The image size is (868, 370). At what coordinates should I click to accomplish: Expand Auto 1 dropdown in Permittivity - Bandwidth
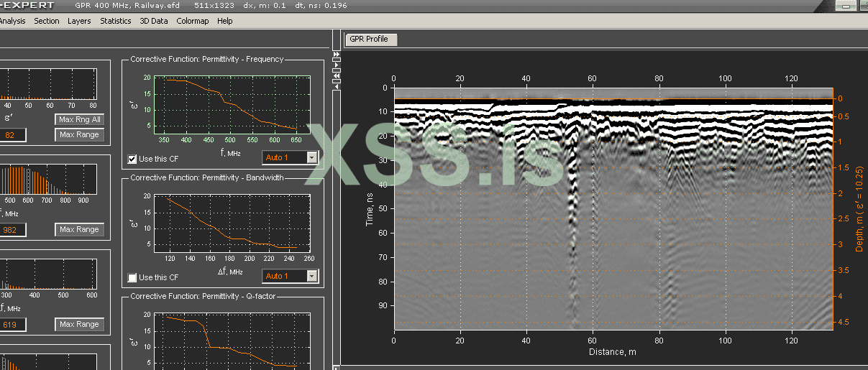pyautogui.click(x=311, y=276)
